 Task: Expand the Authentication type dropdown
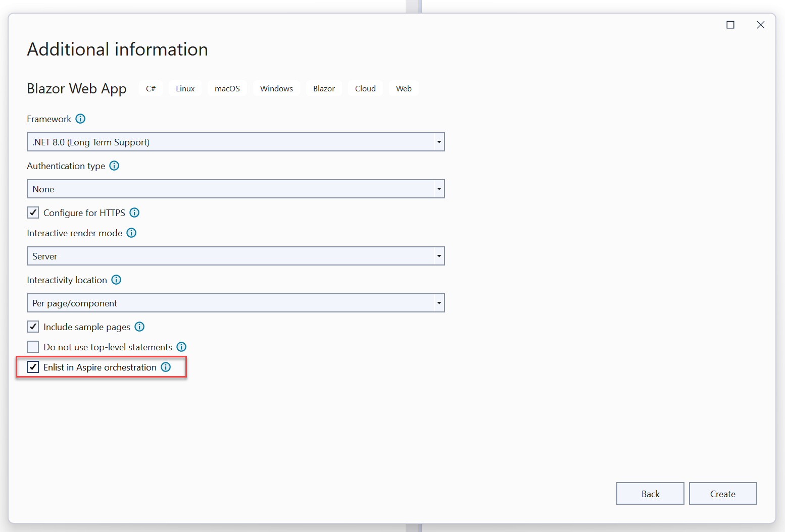(235, 189)
